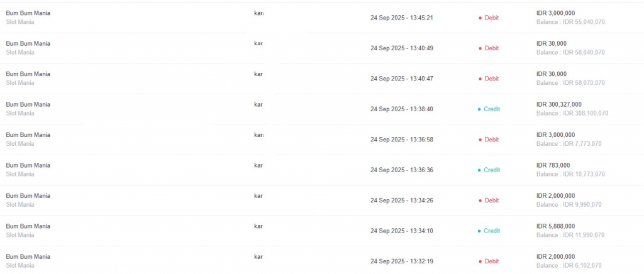Click the Debit status at 13:45:21
Viewport: 644px width, 274px height.
[x=489, y=18]
